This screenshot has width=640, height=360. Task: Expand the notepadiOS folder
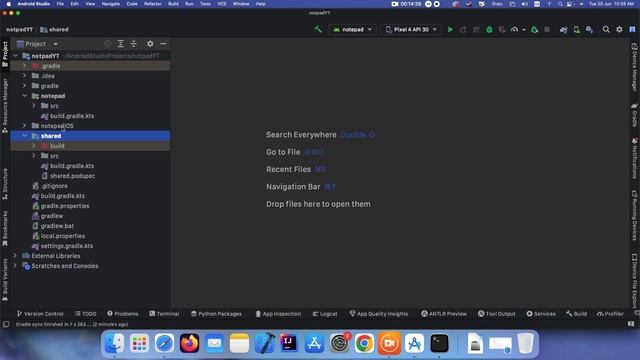point(24,126)
